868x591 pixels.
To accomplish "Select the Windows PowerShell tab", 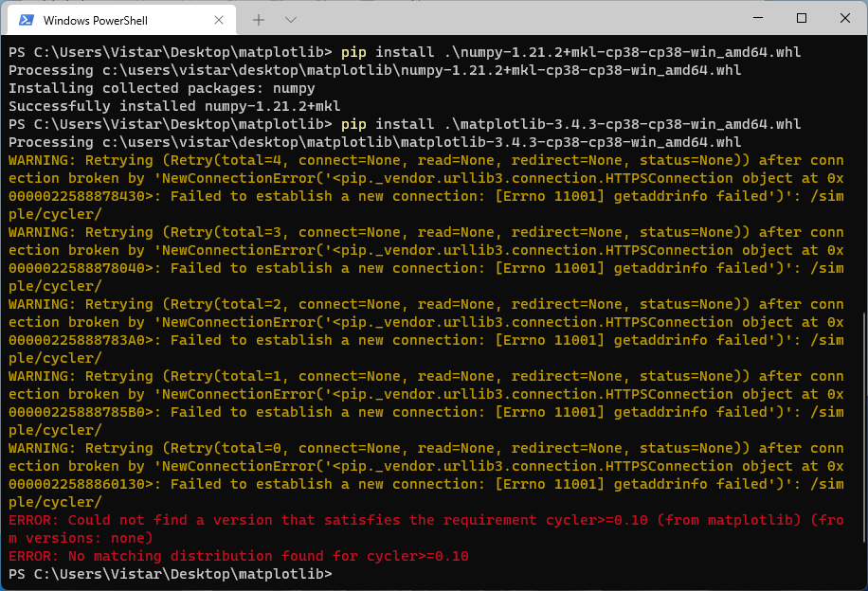I will click(x=122, y=20).
